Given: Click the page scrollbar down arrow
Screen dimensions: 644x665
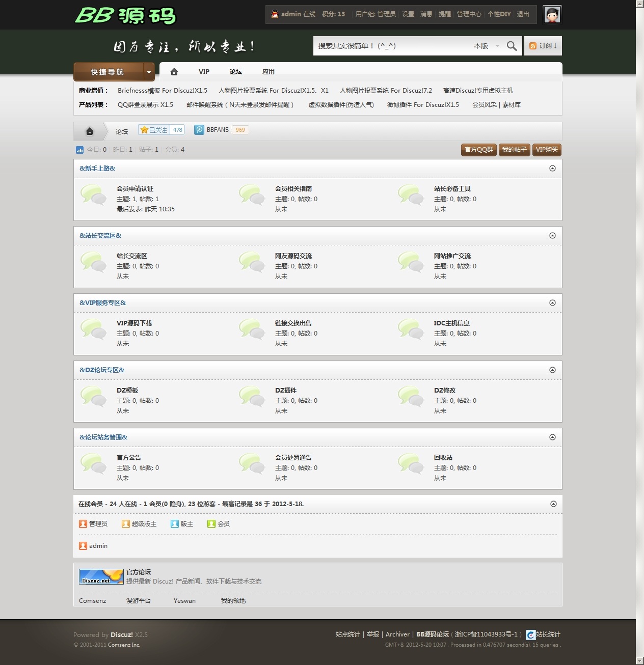Looking at the screenshot, I should coord(640,660).
